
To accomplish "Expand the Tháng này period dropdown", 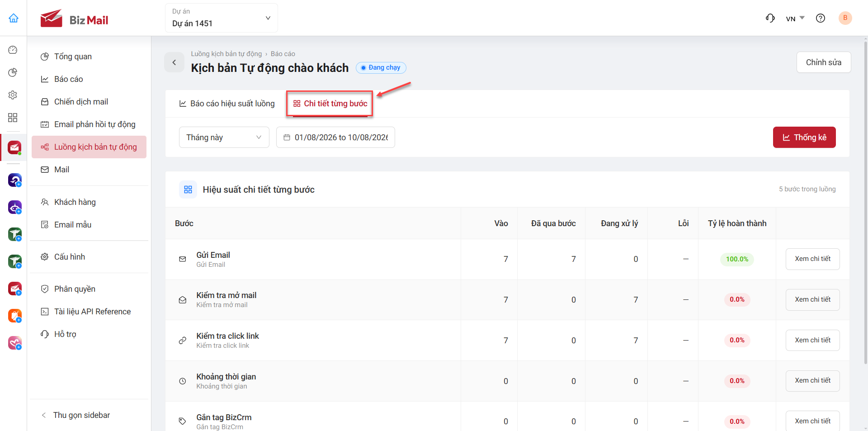I will click(224, 137).
